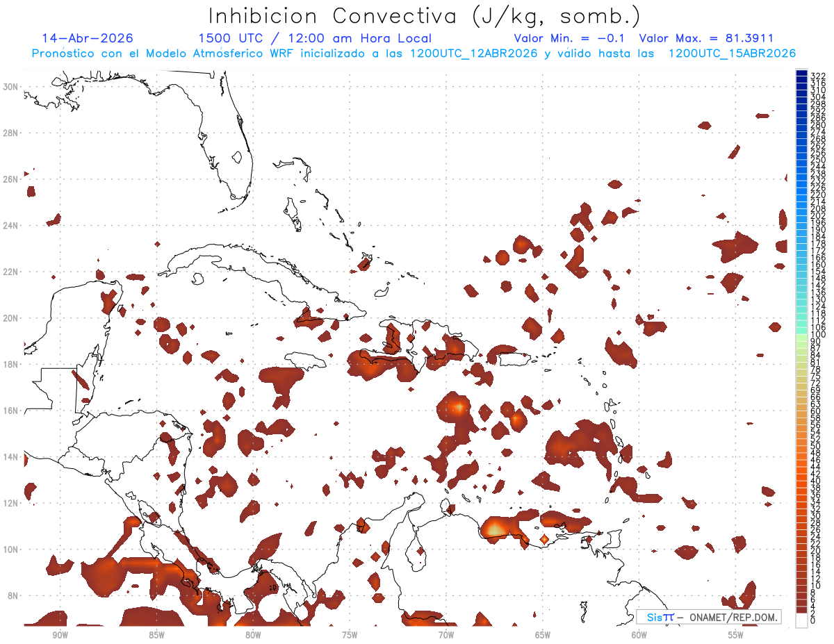The width and height of the screenshot is (834, 644).
Task: Click the brightest hotspot on Venezuela coast
Action: click(494, 529)
